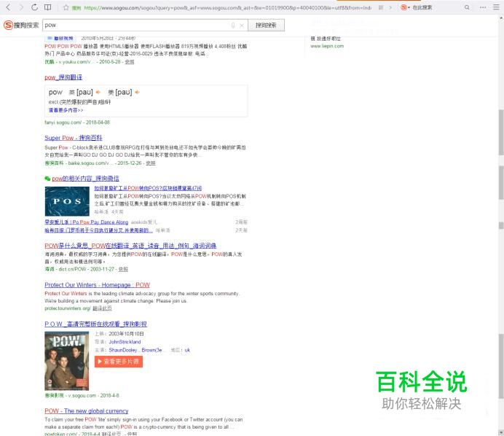Image resolution: width=504 pixels, height=436 pixels.
Task: Click the snapshot link on dict.cn result
Action: tap(123, 269)
